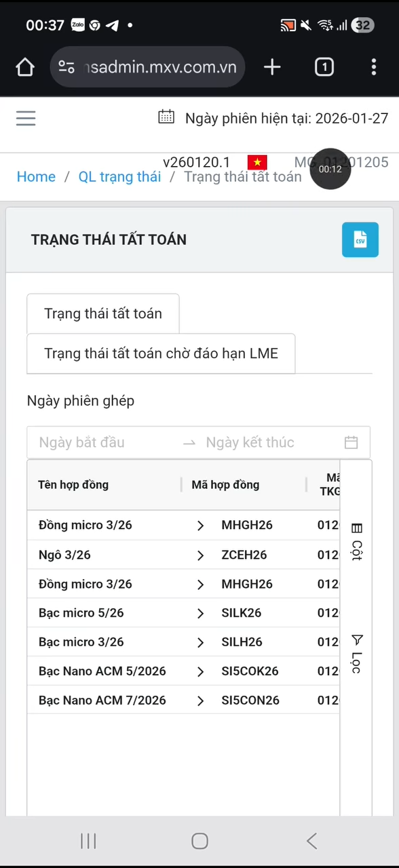399x868 pixels.
Task: Export the table using the CSV icon
Action: (x=360, y=239)
